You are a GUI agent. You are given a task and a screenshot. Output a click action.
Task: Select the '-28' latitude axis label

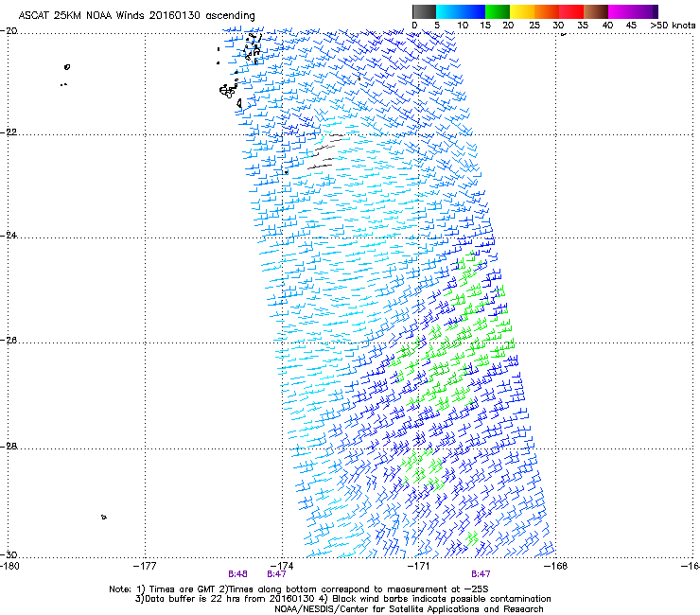click(x=9, y=447)
